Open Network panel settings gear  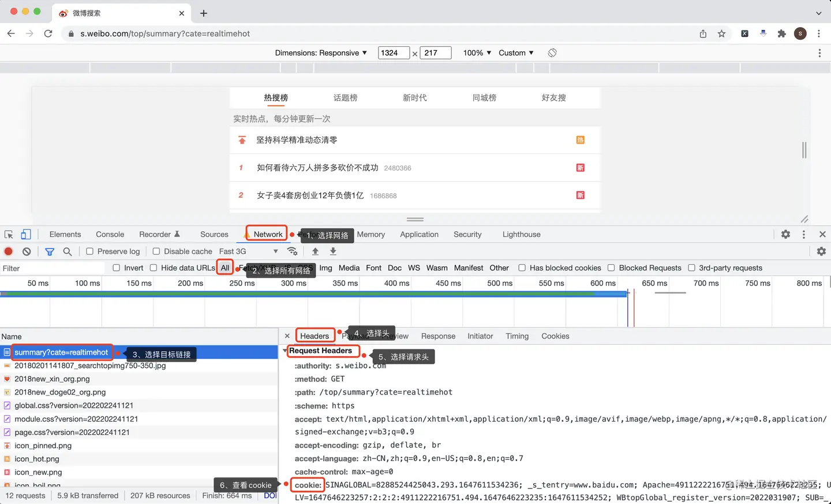821,251
